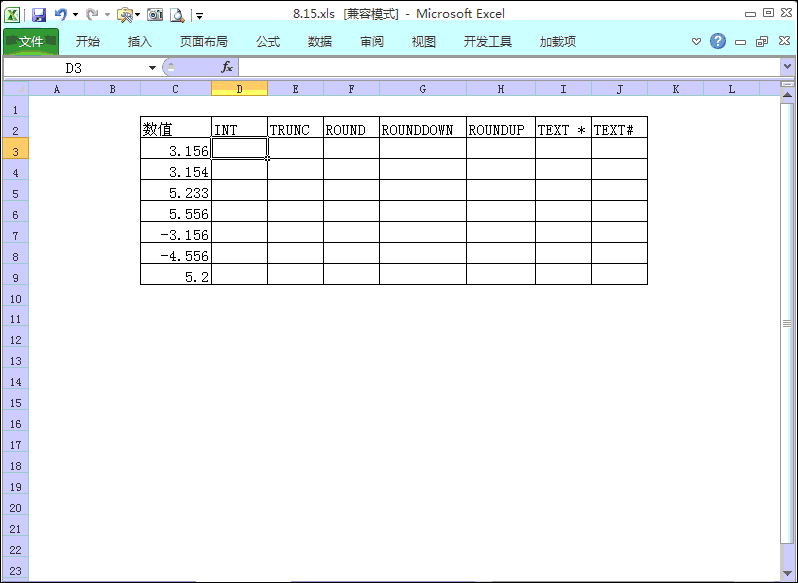Select the INT header cell
Viewport: 798px width, 583px height.
[239, 127]
